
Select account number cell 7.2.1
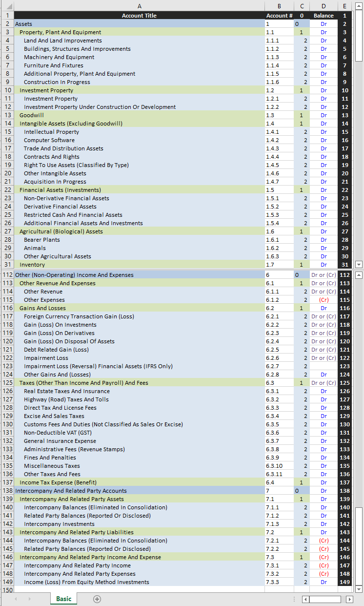[279, 541]
